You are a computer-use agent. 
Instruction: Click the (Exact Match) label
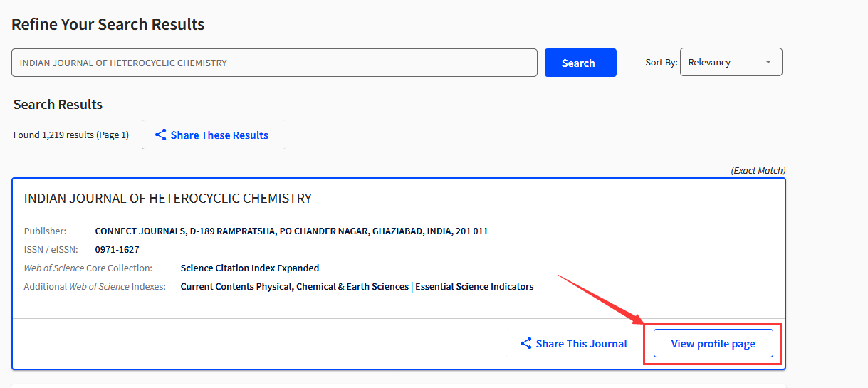(758, 171)
